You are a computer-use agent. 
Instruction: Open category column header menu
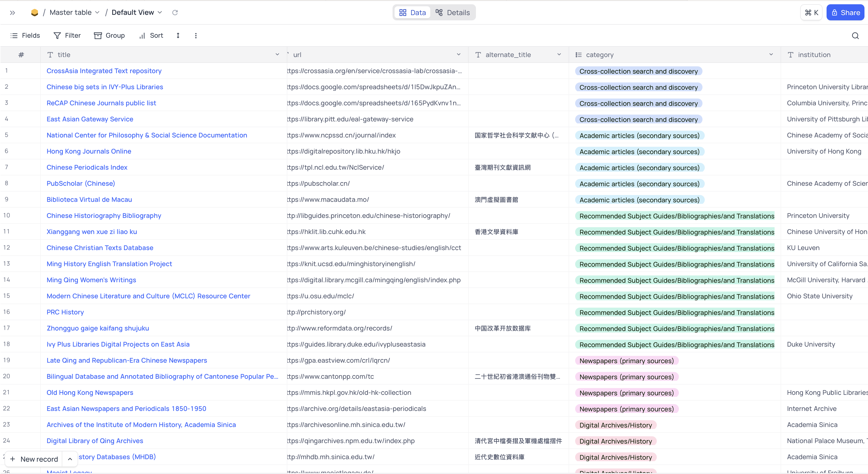point(771,55)
